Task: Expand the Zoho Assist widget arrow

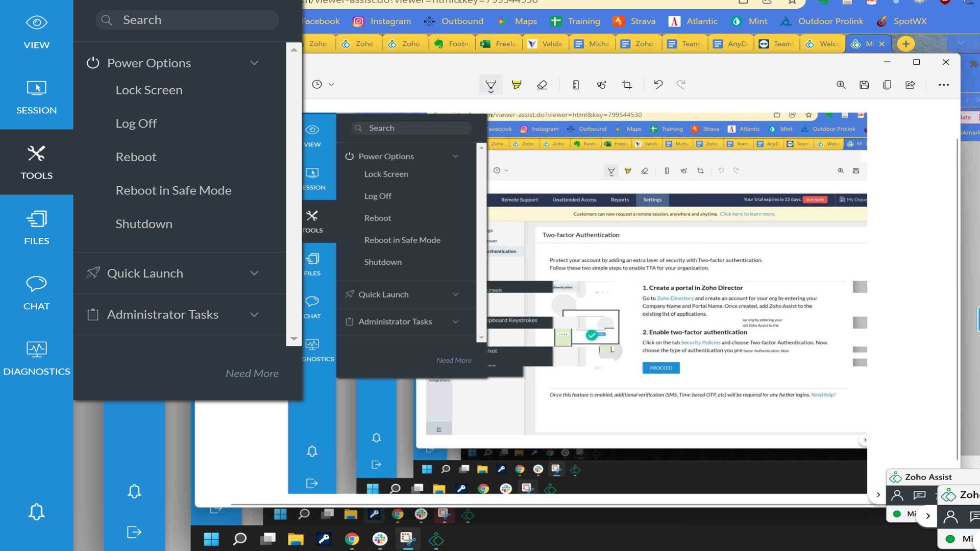Action: pyautogui.click(x=928, y=516)
